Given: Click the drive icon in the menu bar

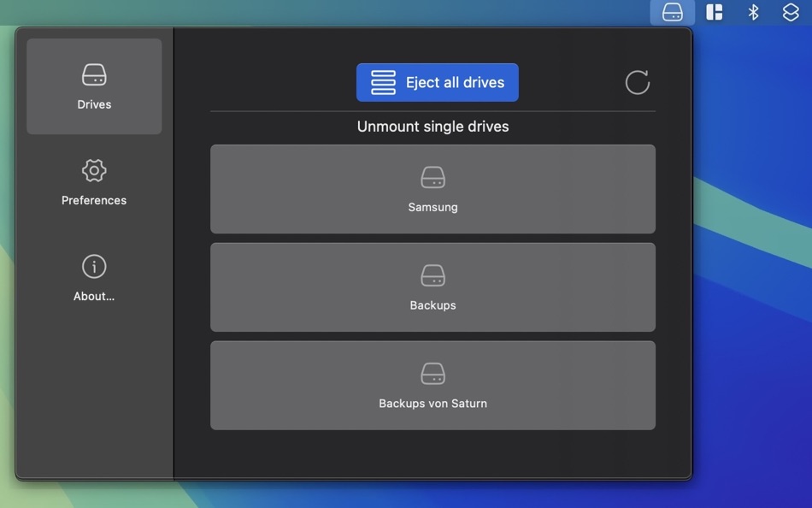Looking at the screenshot, I should coord(672,12).
